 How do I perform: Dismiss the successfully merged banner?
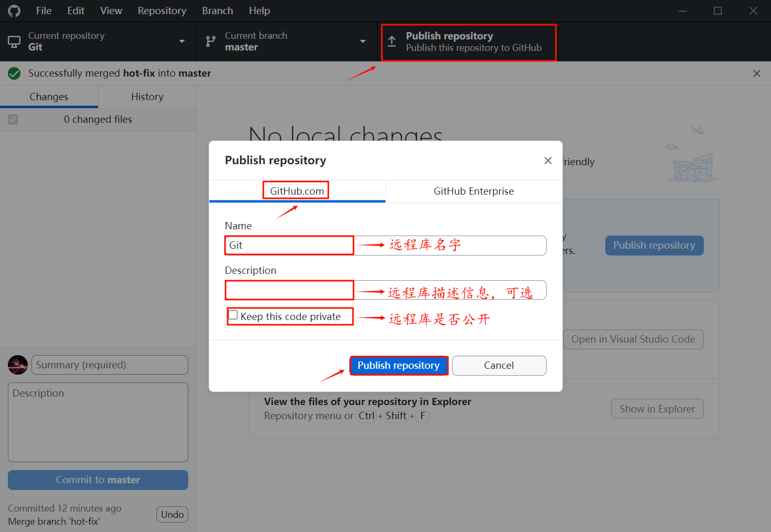tap(756, 73)
